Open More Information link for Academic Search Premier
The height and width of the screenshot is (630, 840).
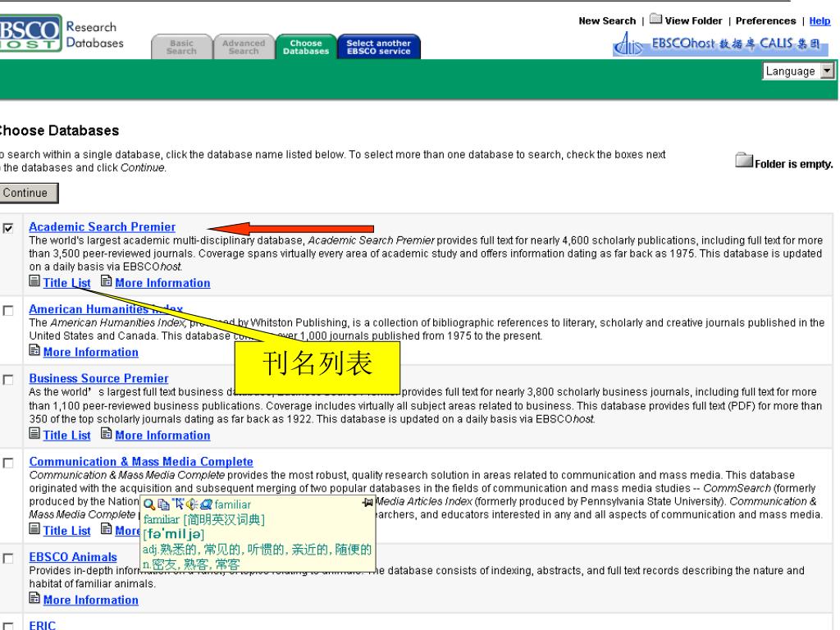coord(162,283)
